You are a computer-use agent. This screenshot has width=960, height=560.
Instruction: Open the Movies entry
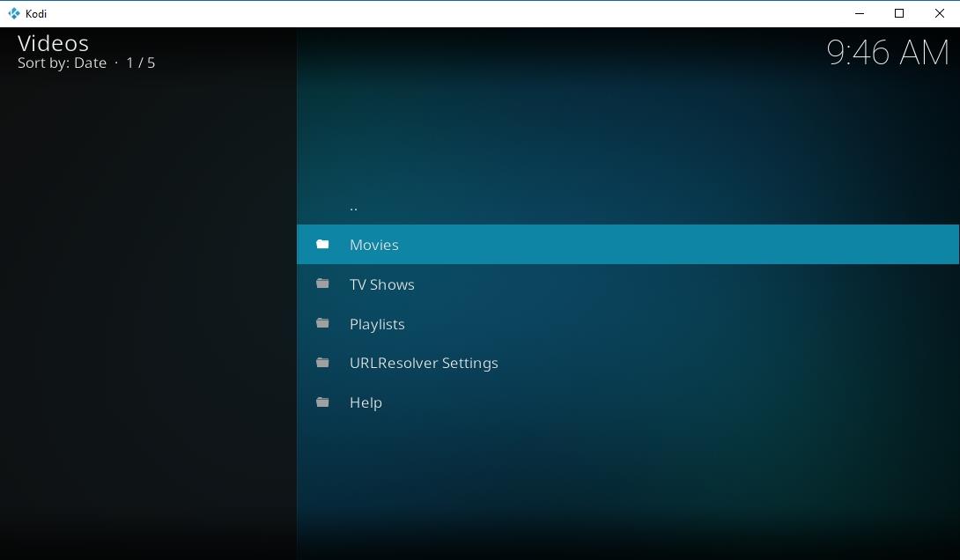click(x=374, y=245)
